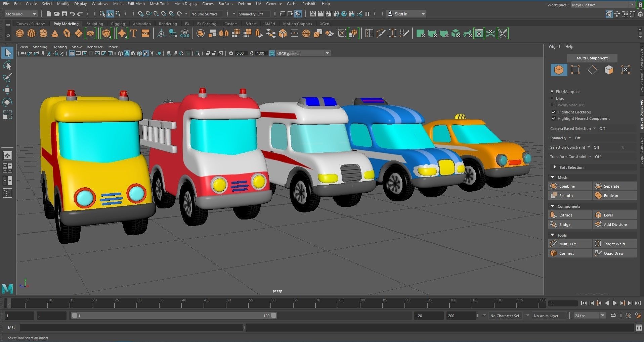The width and height of the screenshot is (644, 342).
Task: Open the viewport Shading menu
Action: 40,47
